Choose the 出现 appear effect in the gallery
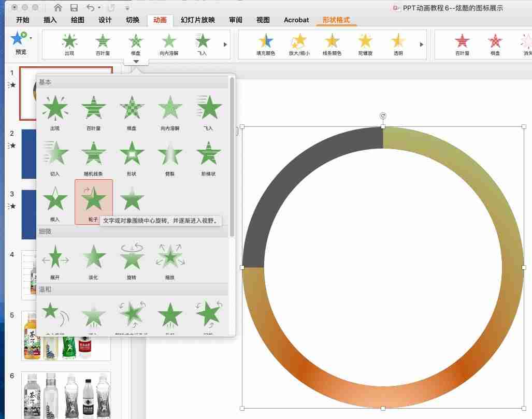This screenshot has width=532, height=419. [x=55, y=112]
